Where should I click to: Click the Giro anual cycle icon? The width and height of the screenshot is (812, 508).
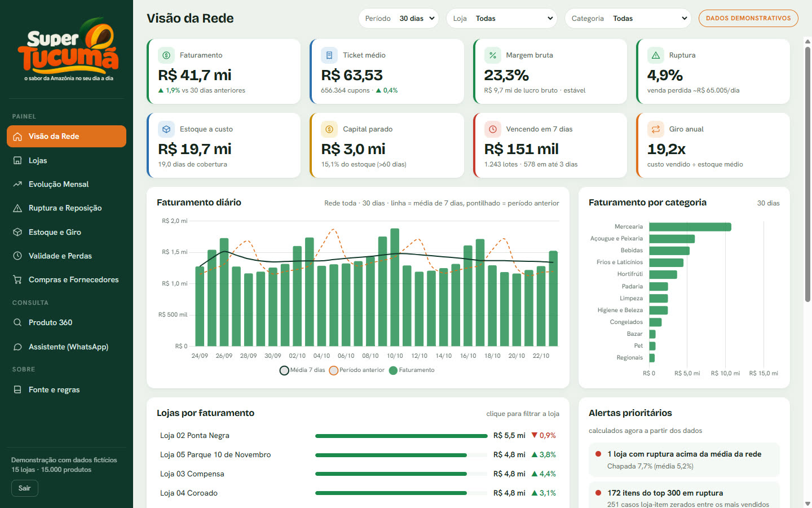[x=655, y=129]
